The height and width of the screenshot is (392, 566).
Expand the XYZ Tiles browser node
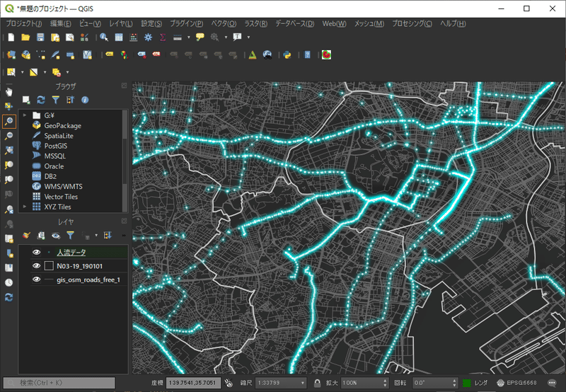tap(25, 207)
